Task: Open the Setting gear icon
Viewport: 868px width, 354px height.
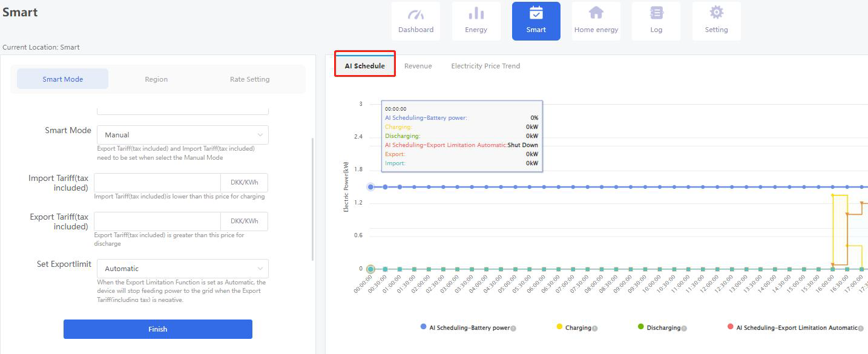Action: click(716, 15)
